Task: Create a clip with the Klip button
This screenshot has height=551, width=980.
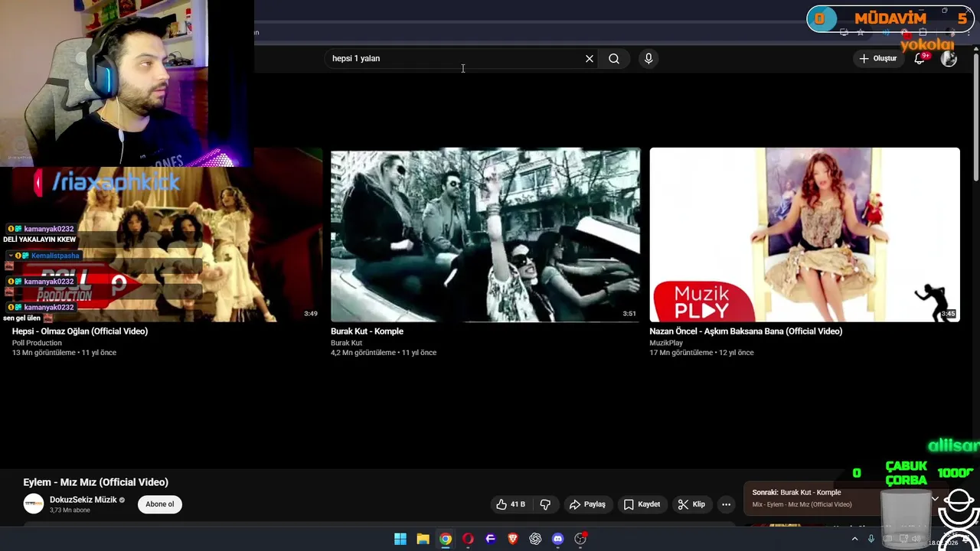Action: coord(691,504)
